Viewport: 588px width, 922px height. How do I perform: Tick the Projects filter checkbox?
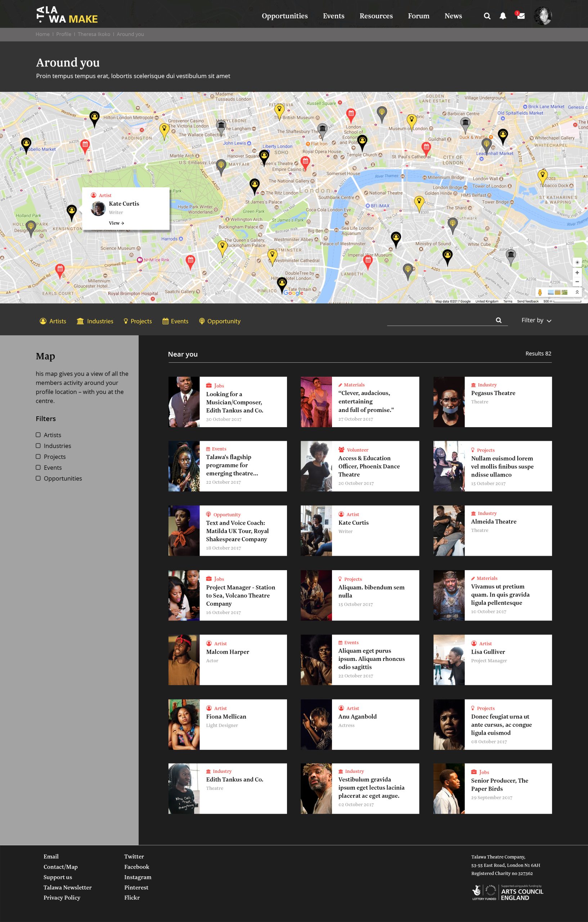click(x=38, y=456)
